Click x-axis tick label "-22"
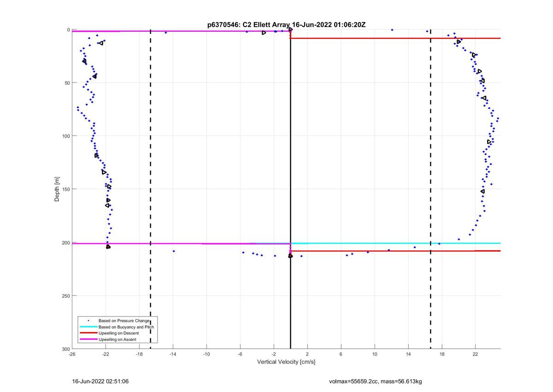This screenshot has width=553, height=392. [x=106, y=354]
